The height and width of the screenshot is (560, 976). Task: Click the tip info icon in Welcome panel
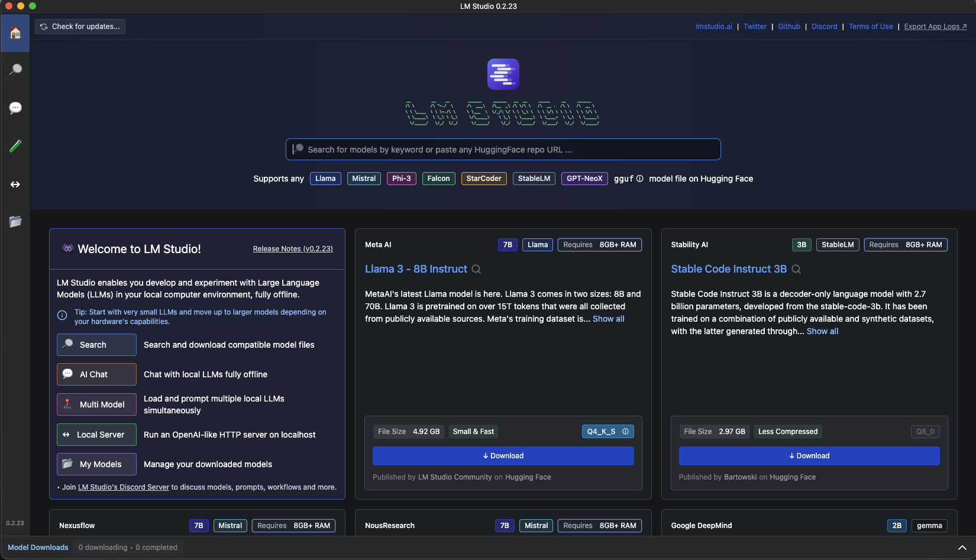(62, 315)
